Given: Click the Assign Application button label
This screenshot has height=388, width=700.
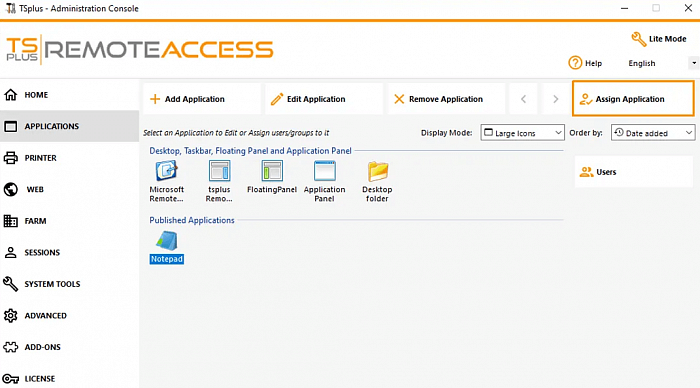Looking at the screenshot, I should click(x=630, y=99).
